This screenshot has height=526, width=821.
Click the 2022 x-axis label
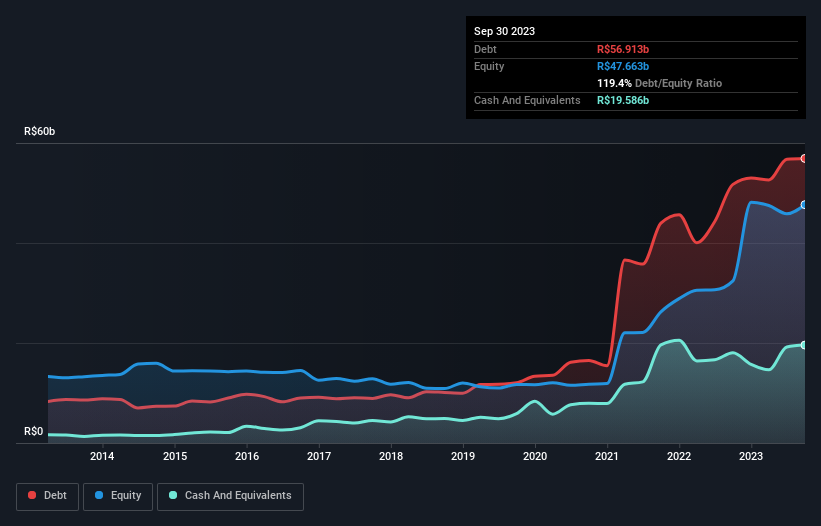[x=679, y=456]
